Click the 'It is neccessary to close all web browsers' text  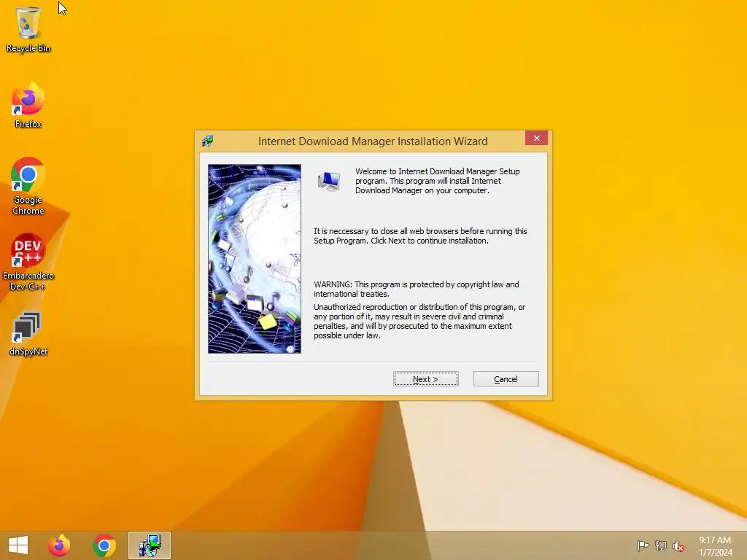pyautogui.click(x=420, y=236)
